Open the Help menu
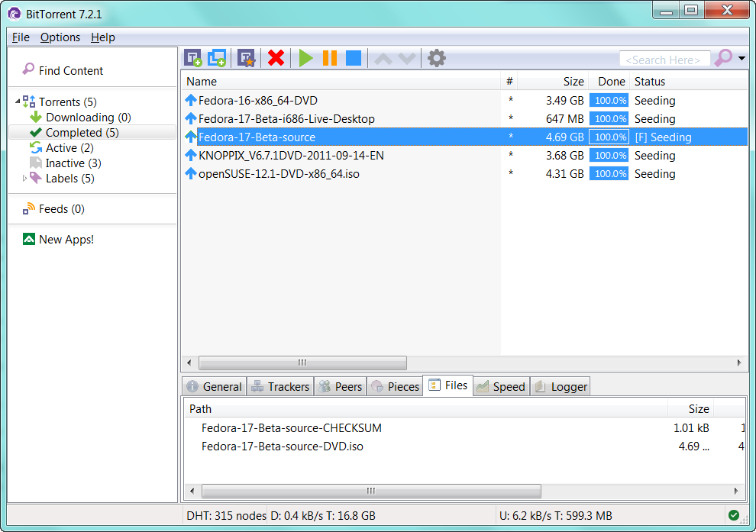 coord(102,37)
